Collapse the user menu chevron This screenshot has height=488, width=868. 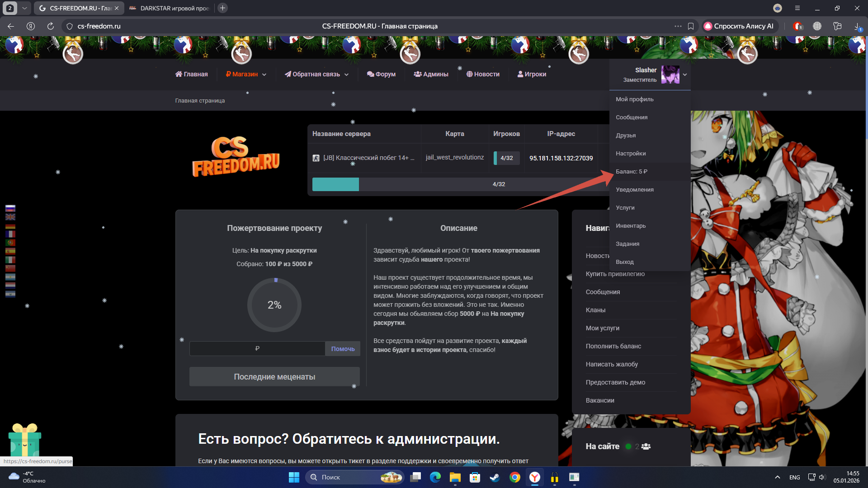[685, 75]
